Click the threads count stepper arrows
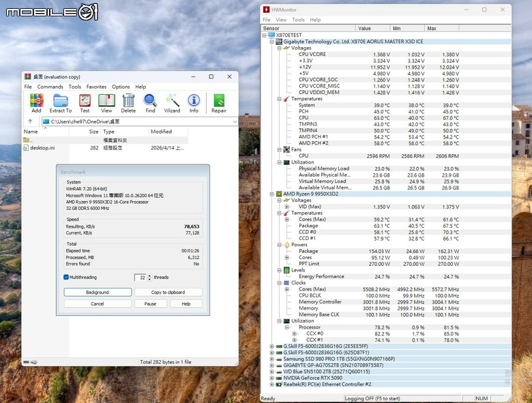 pyautogui.click(x=150, y=278)
